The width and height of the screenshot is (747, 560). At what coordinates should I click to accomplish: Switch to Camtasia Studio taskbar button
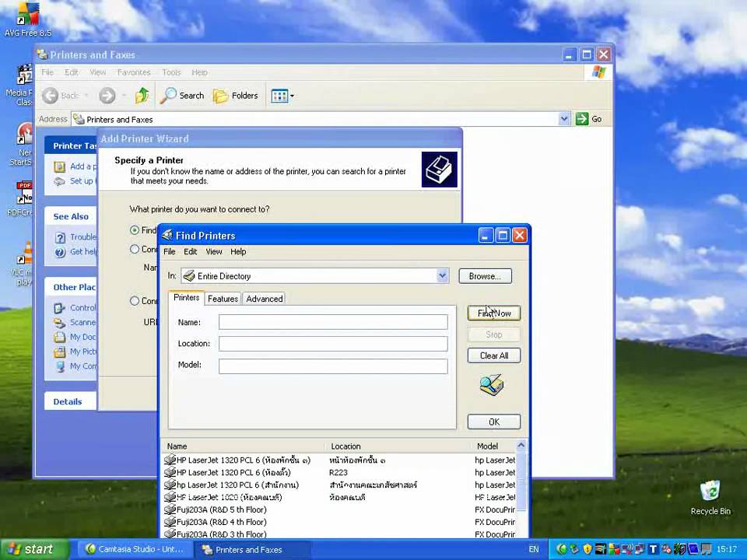pyautogui.click(x=135, y=549)
